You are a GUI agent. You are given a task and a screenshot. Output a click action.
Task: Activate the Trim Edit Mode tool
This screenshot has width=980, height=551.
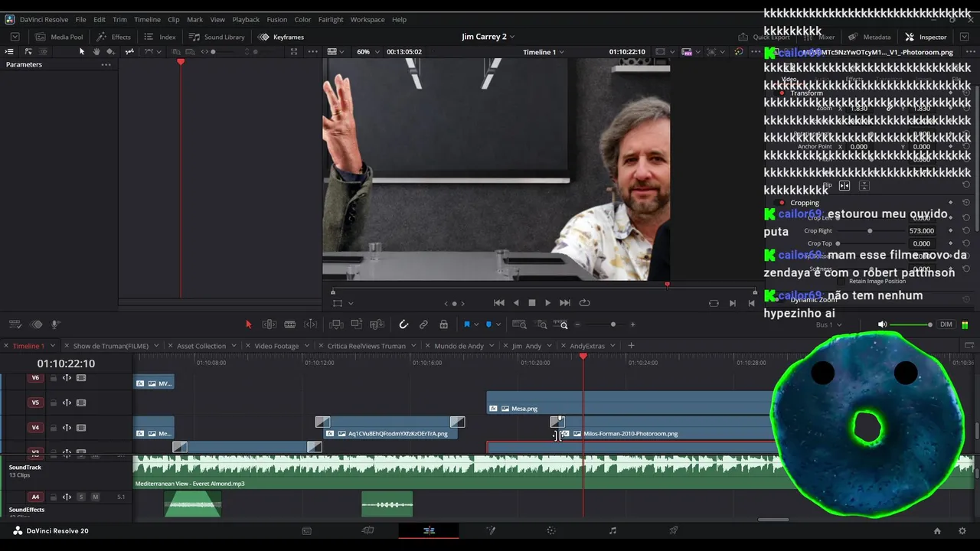pyautogui.click(x=269, y=324)
